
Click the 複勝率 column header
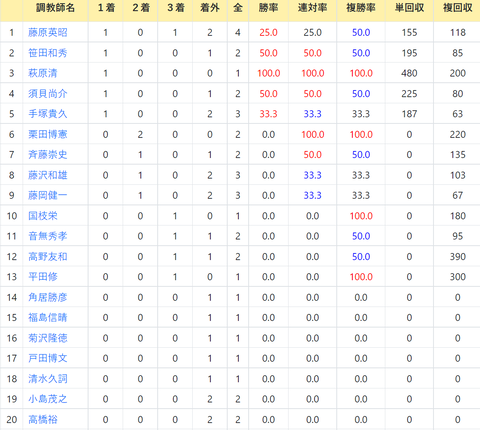[361, 8]
